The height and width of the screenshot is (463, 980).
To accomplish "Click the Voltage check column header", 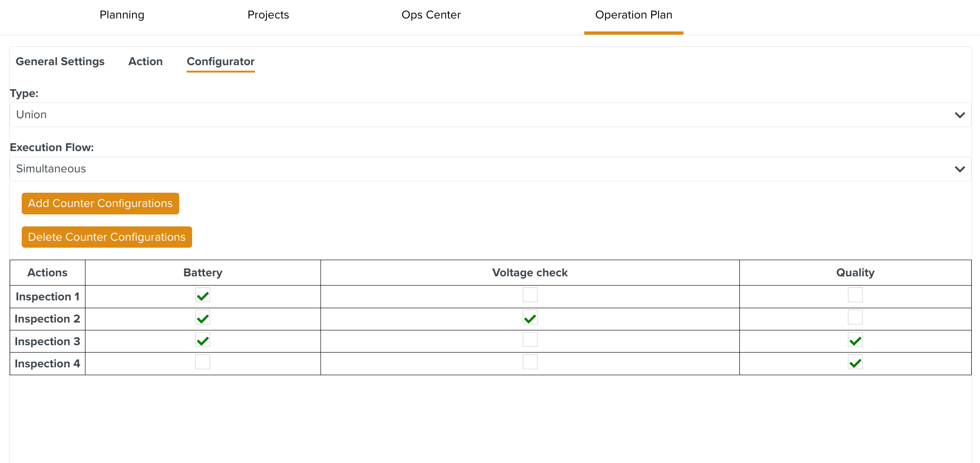I will (x=530, y=273).
